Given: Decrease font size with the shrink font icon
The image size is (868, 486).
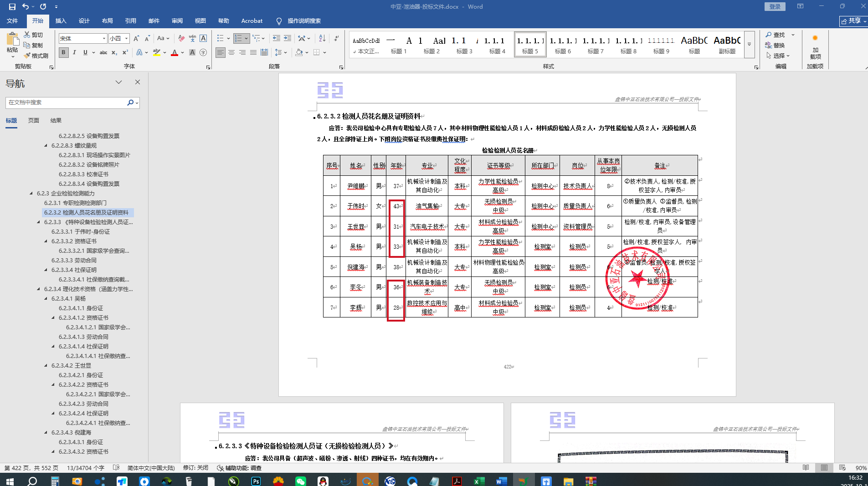Looking at the screenshot, I should pyautogui.click(x=147, y=39).
